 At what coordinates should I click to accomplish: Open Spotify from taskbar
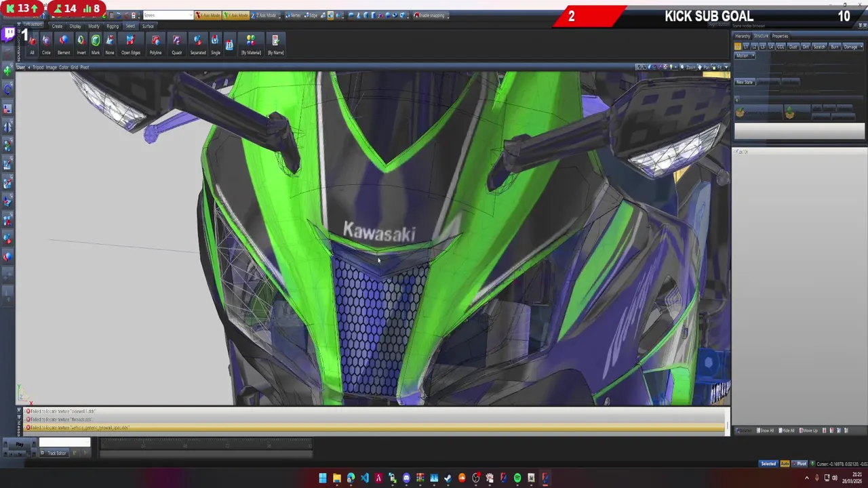pos(517,478)
